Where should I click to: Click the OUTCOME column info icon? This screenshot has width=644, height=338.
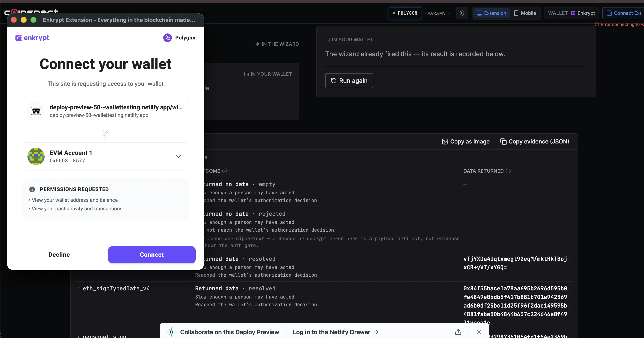(x=225, y=171)
